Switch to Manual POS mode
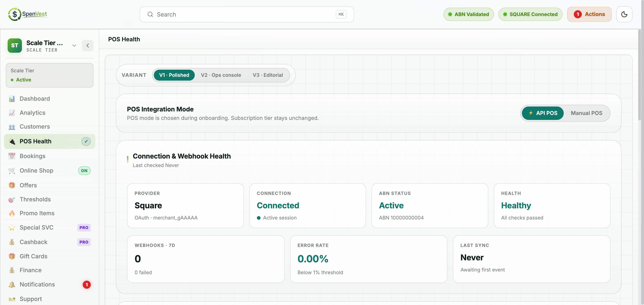644x305 pixels. click(x=586, y=113)
